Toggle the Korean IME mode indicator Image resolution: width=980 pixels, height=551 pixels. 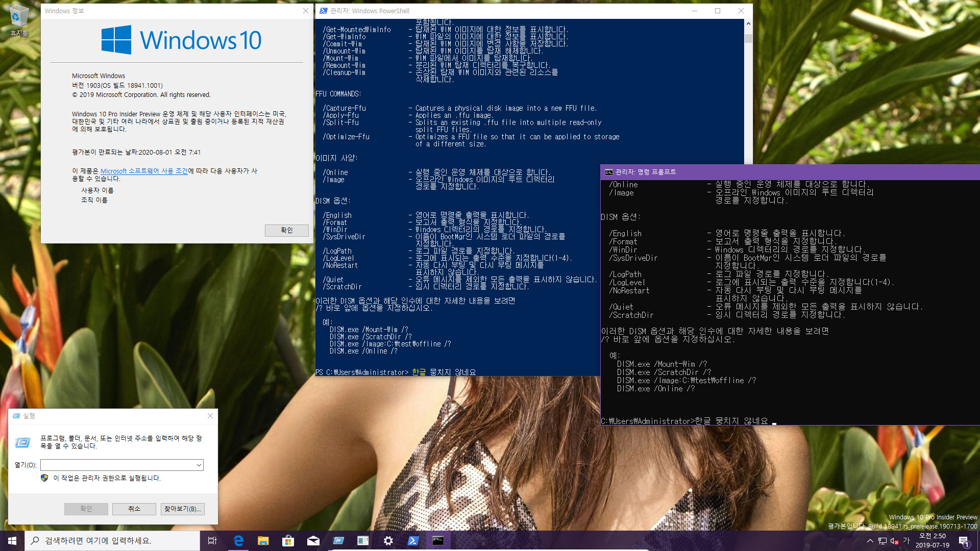[x=906, y=541]
